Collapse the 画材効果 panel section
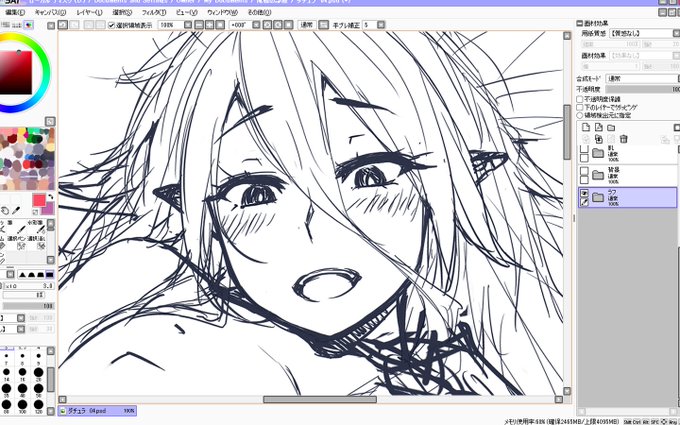 pos(579,23)
